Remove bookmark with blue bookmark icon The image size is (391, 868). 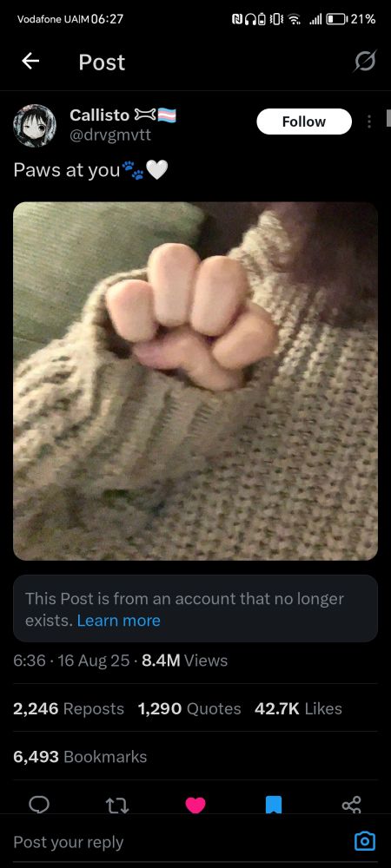tap(274, 805)
